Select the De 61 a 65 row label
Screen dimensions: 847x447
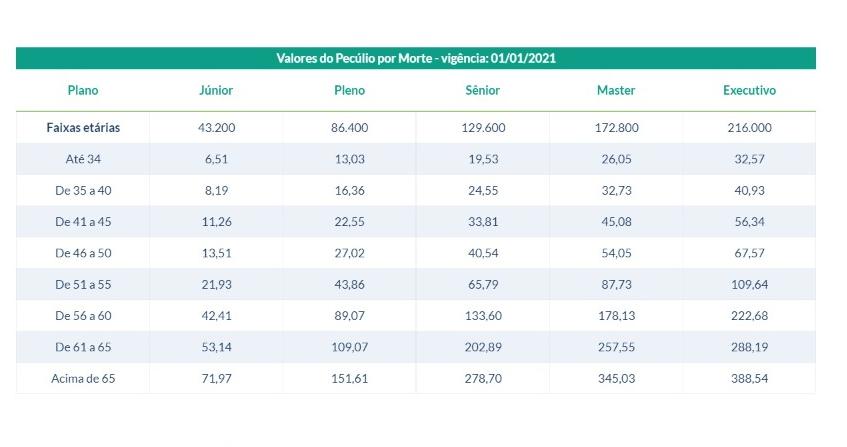click(83, 347)
